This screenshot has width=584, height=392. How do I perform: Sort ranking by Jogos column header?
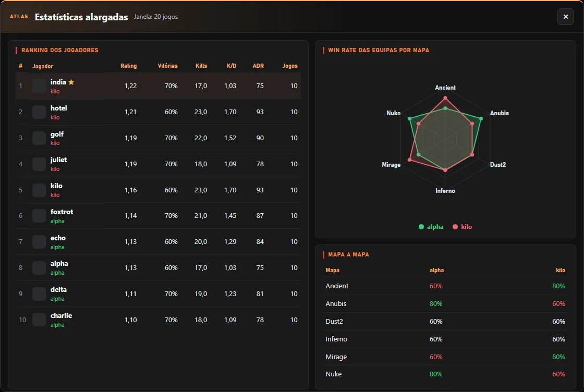point(290,66)
